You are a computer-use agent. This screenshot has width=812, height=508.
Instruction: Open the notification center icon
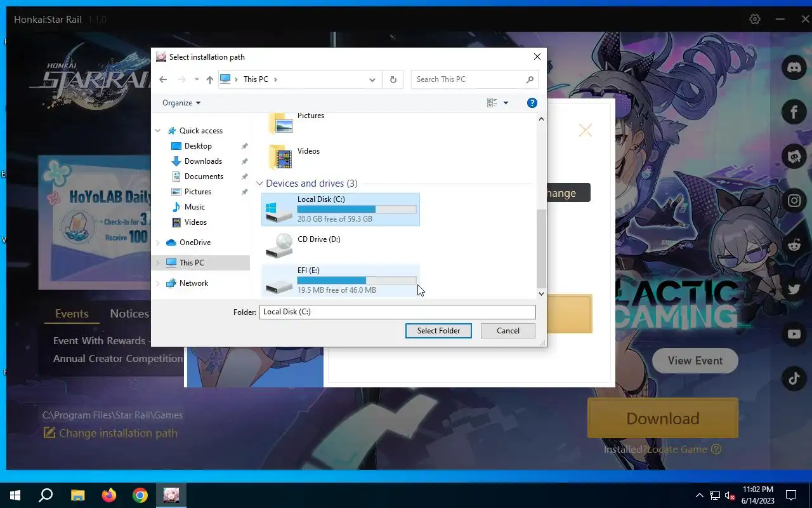click(x=791, y=495)
